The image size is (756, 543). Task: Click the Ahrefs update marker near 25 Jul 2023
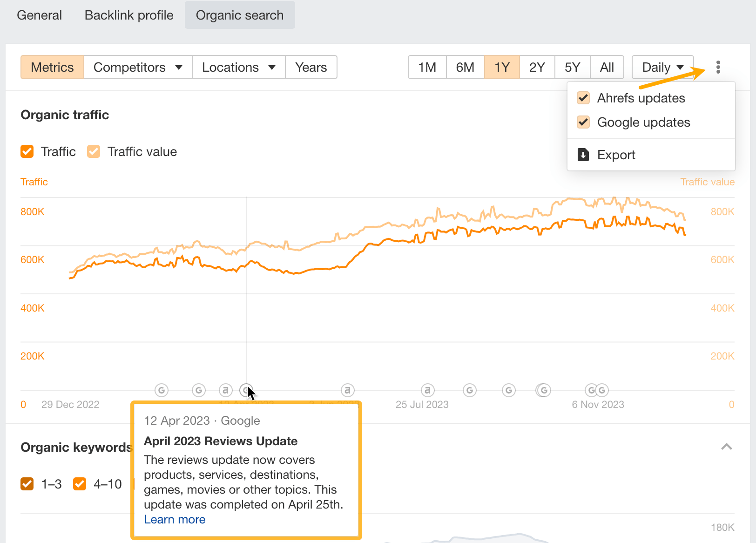[427, 390]
